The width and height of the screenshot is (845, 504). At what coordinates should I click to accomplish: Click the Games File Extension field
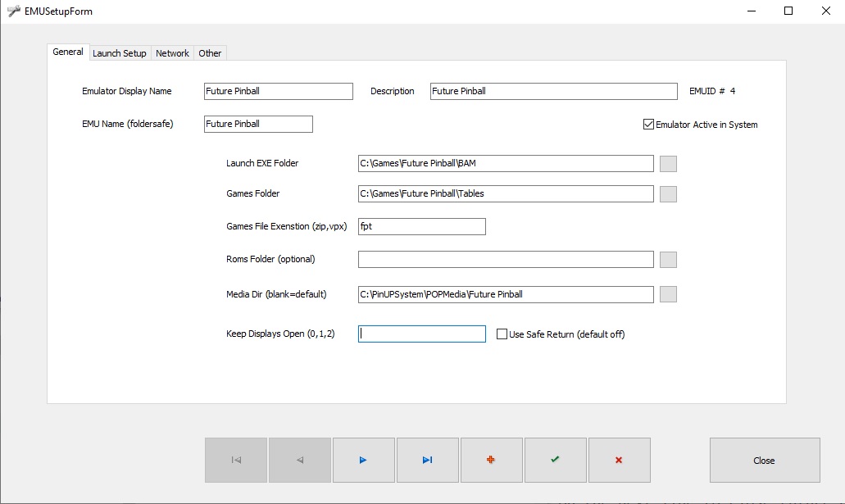pyautogui.click(x=421, y=226)
